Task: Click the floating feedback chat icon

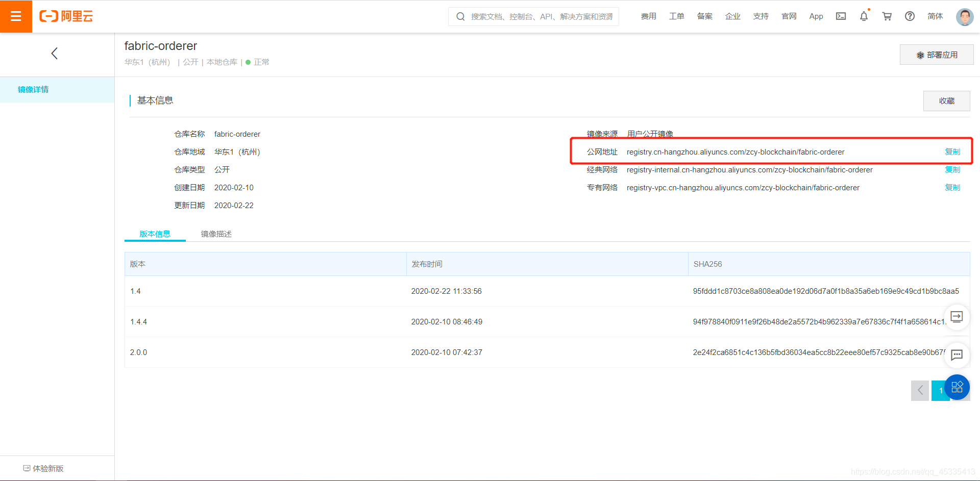Action: (x=957, y=355)
